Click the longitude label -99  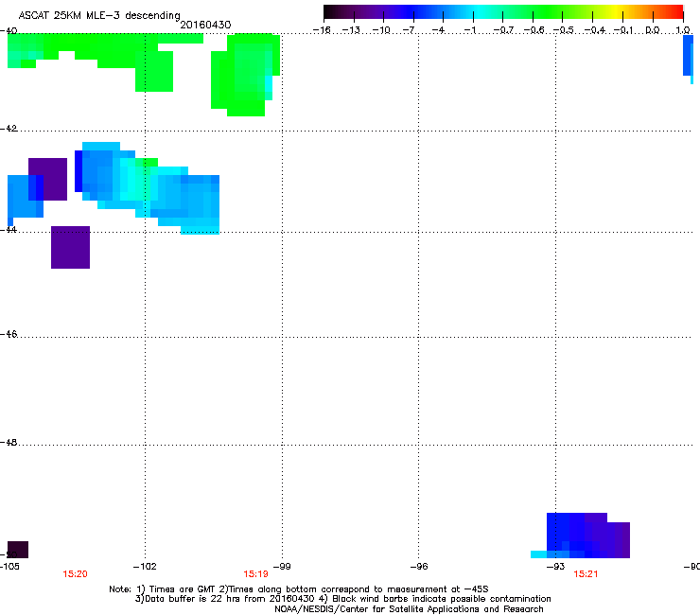click(x=282, y=567)
